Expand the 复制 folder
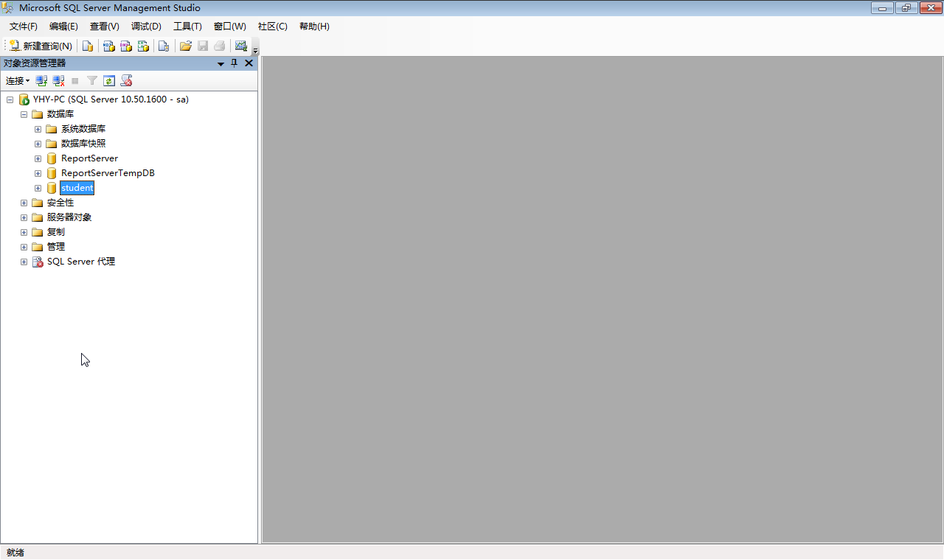Screen dimensions: 944x560 click(24, 232)
